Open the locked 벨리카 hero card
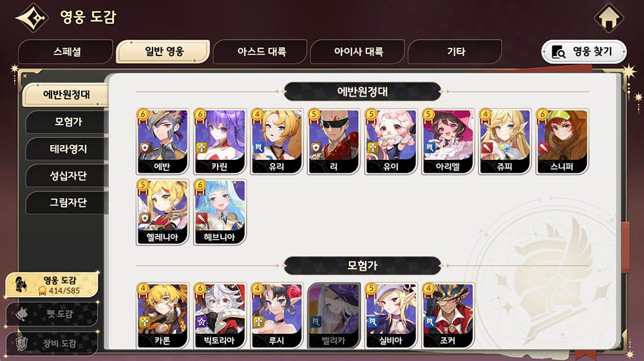644x361 pixels. click(334, 315)
